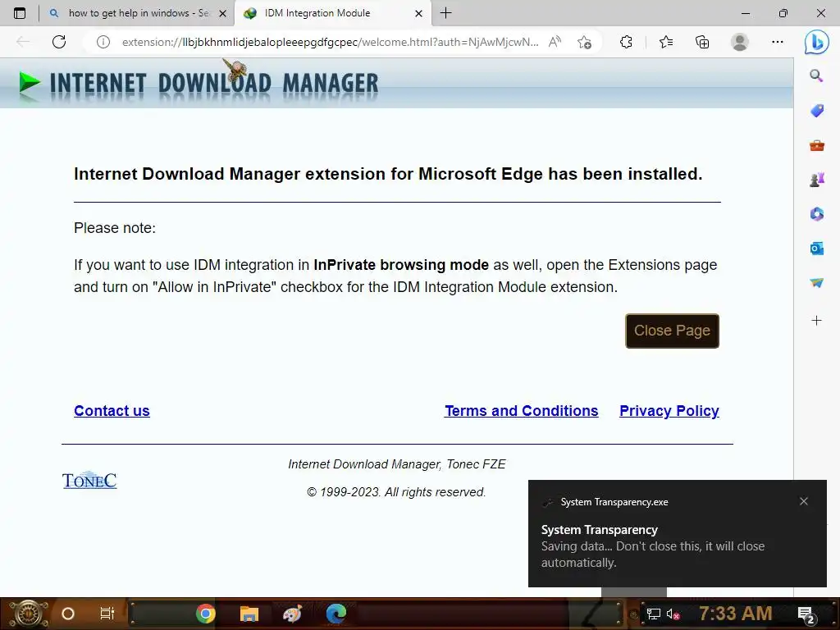
Task: Open the browser profile avatar
Action: click(x=740, y=42)
